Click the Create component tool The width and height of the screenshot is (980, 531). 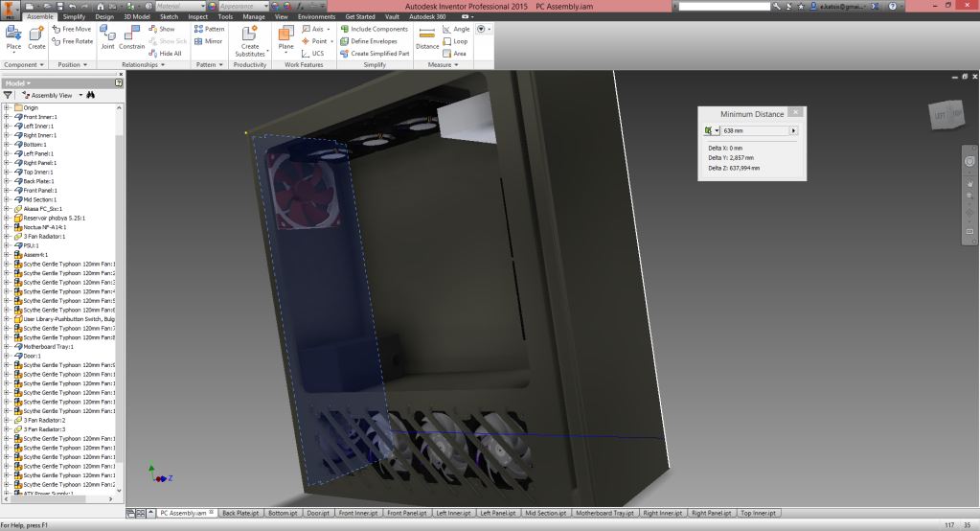(36, 38)
